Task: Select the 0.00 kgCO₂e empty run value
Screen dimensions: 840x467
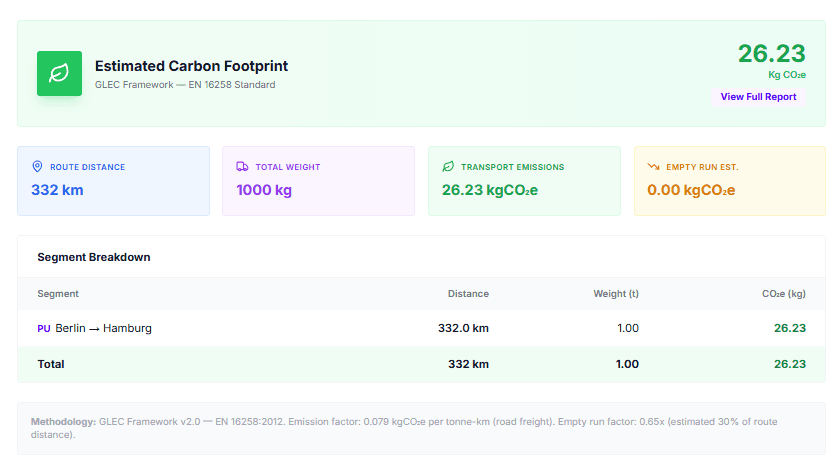Action: pyautogui.click(x=691, y=190)
